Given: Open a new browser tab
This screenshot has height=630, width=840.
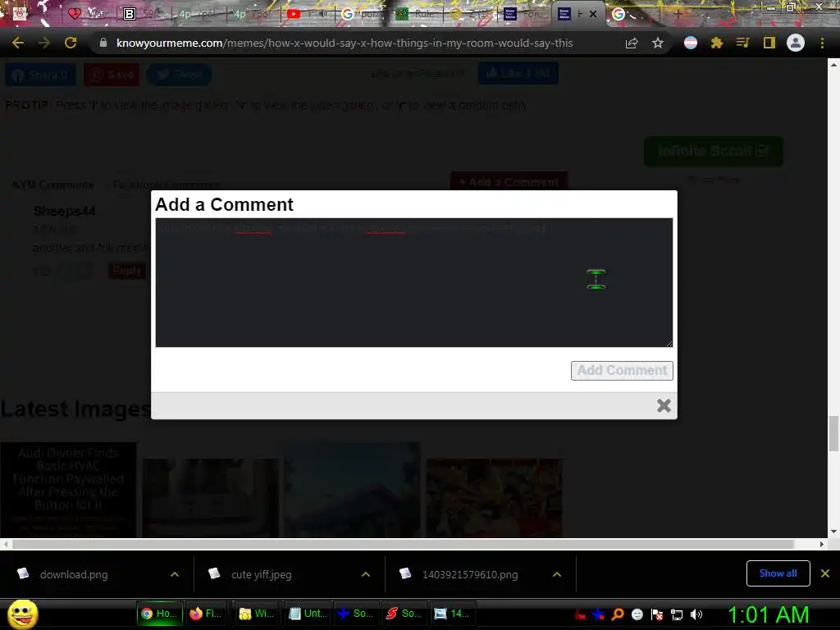Looking at the screenshot, I should 678,14.
